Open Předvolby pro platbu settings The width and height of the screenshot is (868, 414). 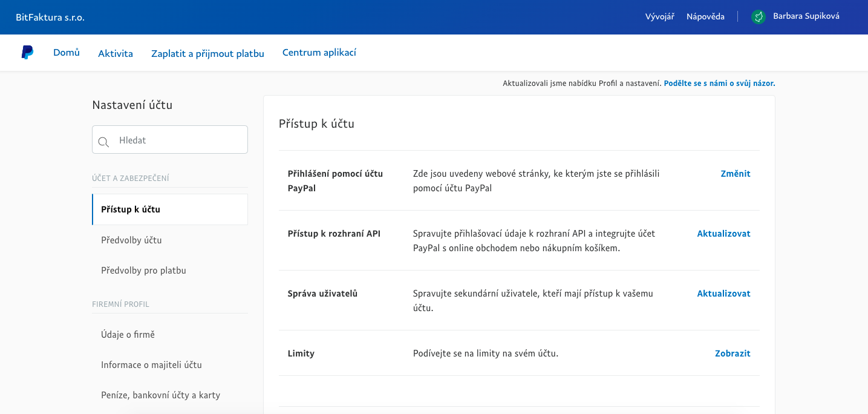pos(143,271)
